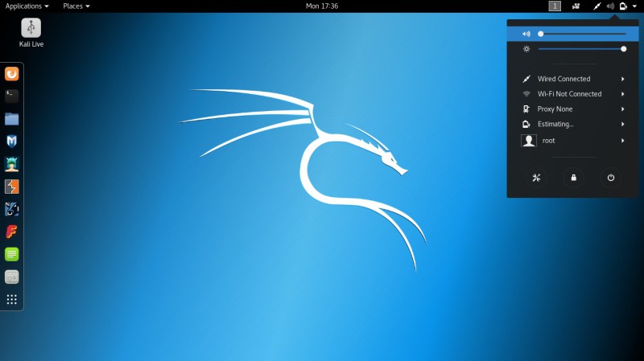Open the Firefox browser from the dock
The width and height of the screenshot is (644, 361).
click(x=11, y=74)
